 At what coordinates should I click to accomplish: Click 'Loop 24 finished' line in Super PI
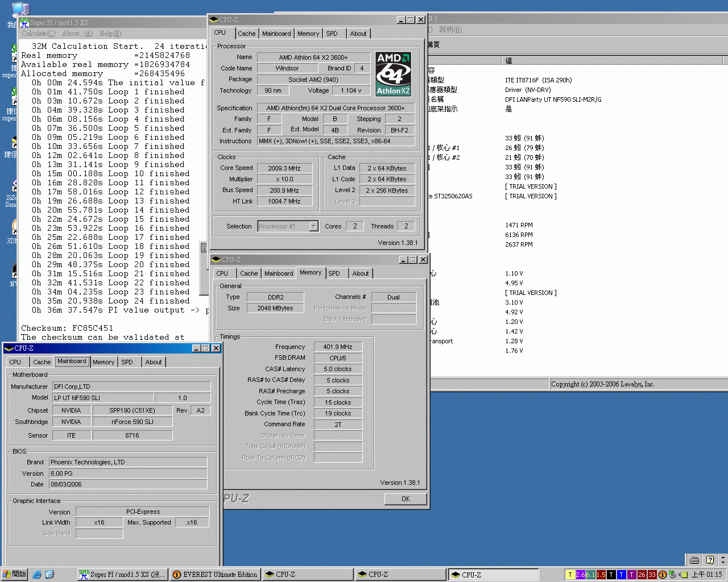click(x=111, y=301)
